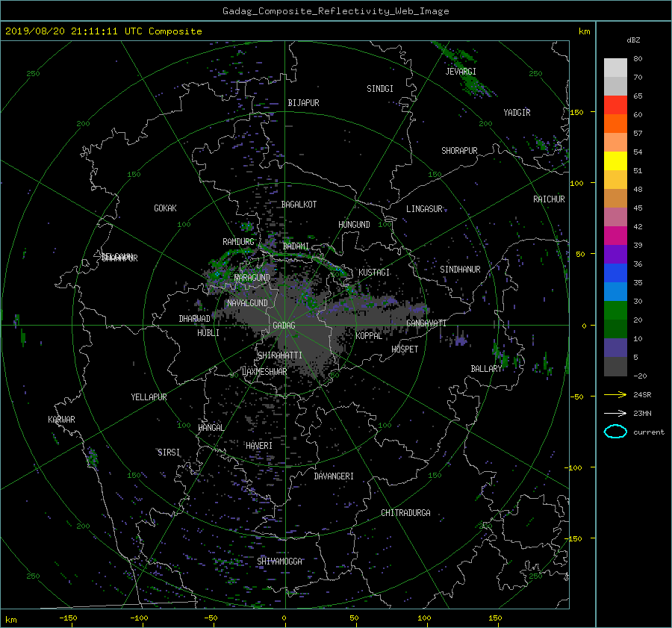The width and height of the screenshot is (672, 628).
Task: Select the BIJAPUR city label
Action: pos(303,103)
